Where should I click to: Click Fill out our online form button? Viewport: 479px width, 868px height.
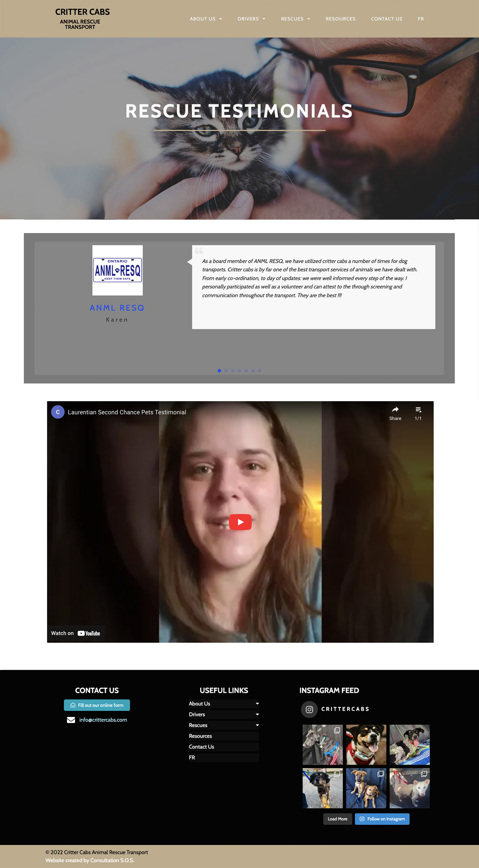click(97, 705)
